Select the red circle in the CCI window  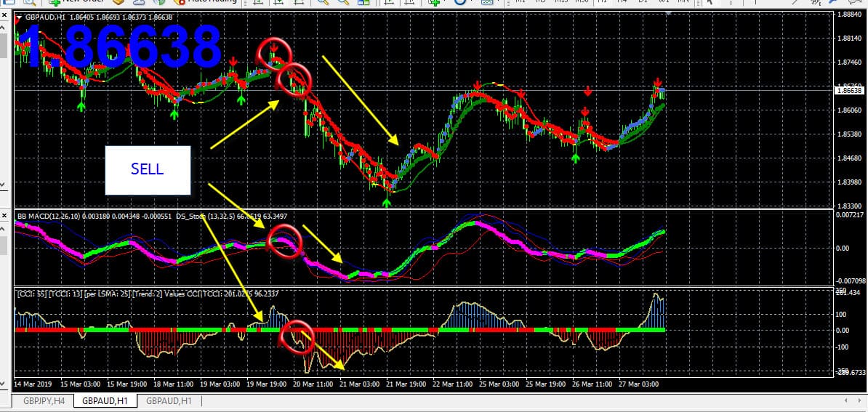coord(295,335)
